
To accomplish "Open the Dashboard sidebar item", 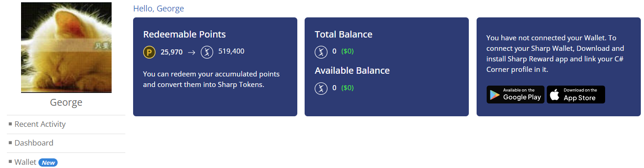I will [x=34, y=143].
